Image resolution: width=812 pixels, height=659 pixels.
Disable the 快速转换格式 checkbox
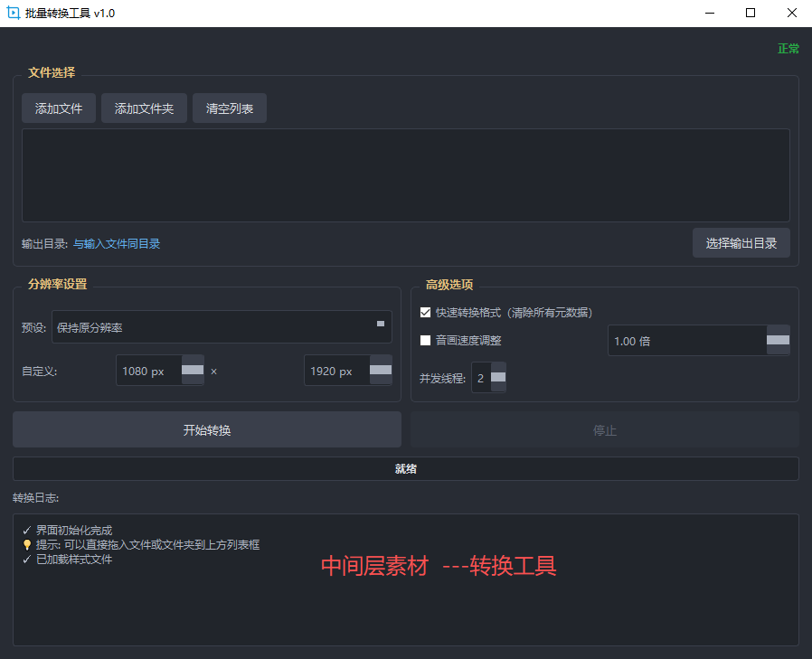tap(426, 313)
